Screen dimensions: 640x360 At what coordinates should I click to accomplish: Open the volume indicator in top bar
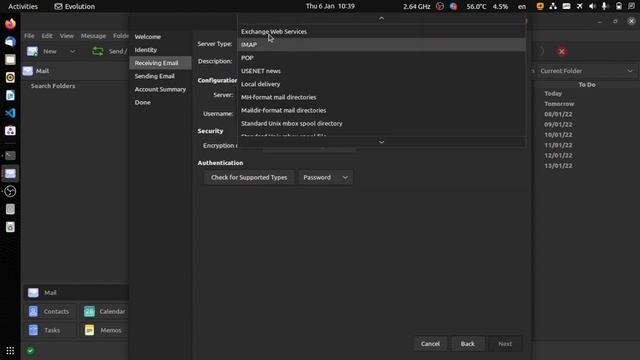[592, 6]
